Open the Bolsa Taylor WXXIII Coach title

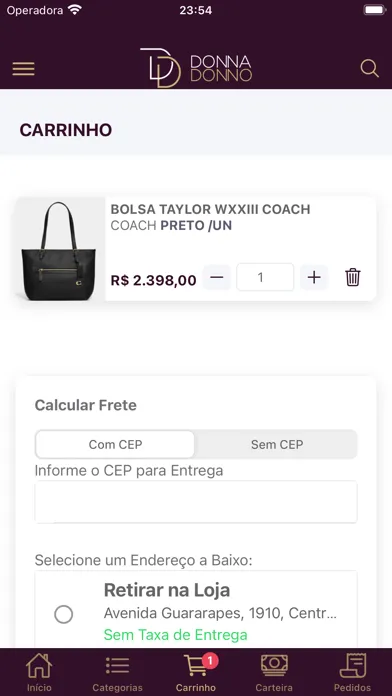pos(210,209)
